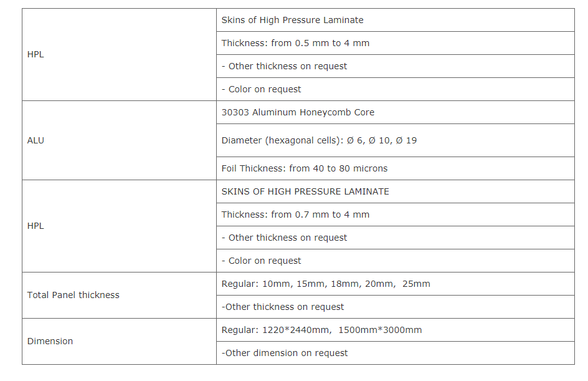588x381 pixels.
Task: Click the Diameter hexagonal cells row
Action: (396, 140)
